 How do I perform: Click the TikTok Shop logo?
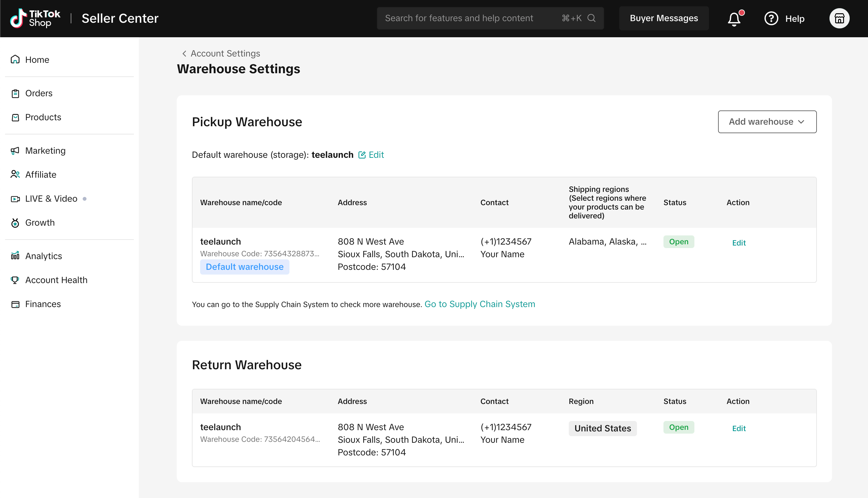coord(35,19)
